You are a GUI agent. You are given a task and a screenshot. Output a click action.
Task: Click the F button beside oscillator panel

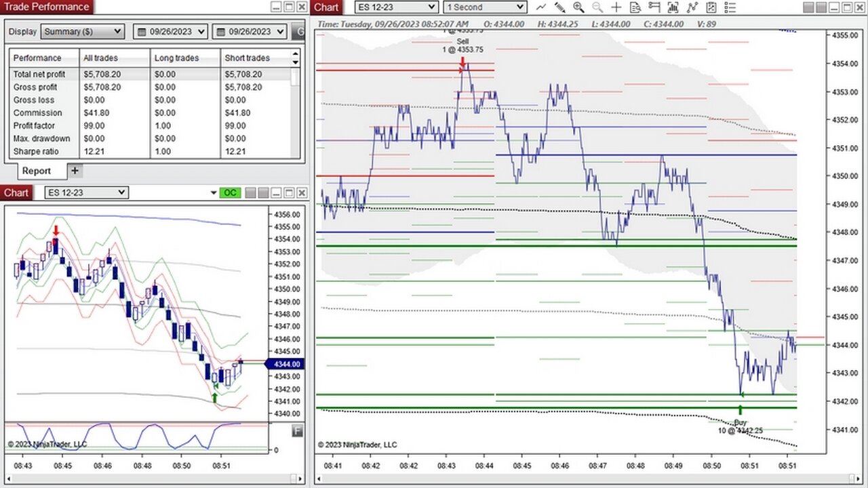click(x=297, y=431)
